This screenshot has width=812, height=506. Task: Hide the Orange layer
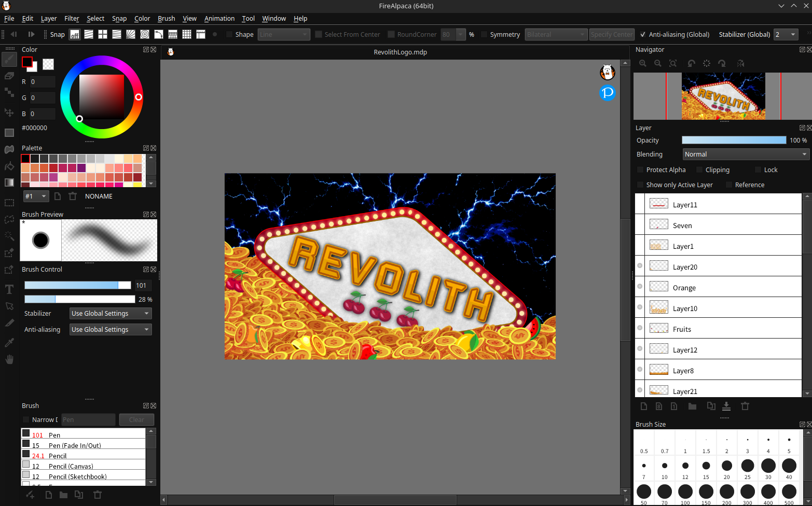[640, 286]
